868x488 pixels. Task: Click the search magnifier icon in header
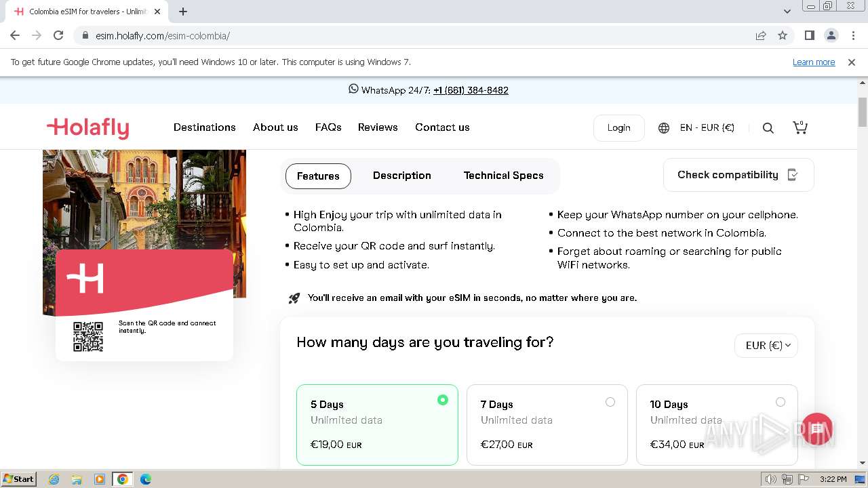pos(768,128)
